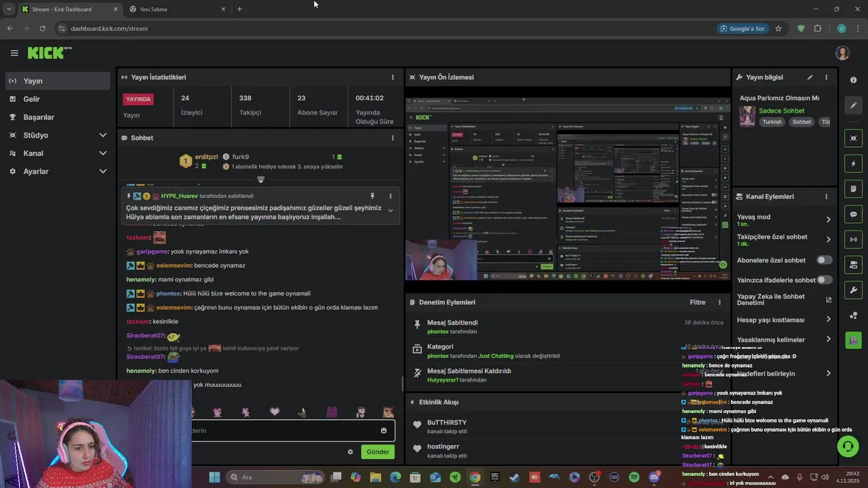Open the hamburger navigation menu
The height and width of the screenshot is (488, 868).
tap(14, 53)
